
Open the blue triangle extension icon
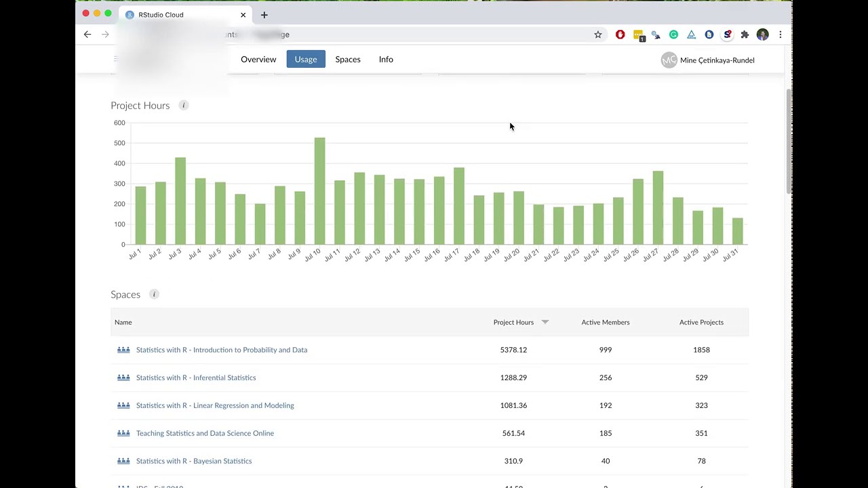[x=691, y=35]
